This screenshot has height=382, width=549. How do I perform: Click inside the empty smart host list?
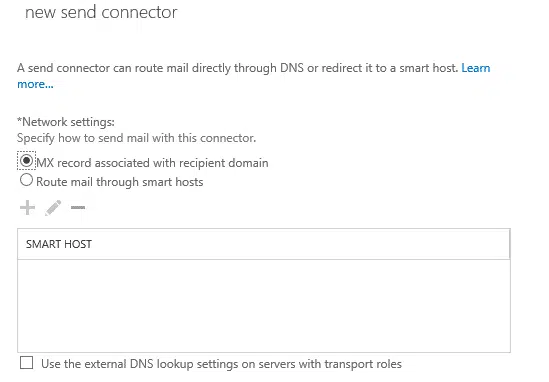coord(264,306)
